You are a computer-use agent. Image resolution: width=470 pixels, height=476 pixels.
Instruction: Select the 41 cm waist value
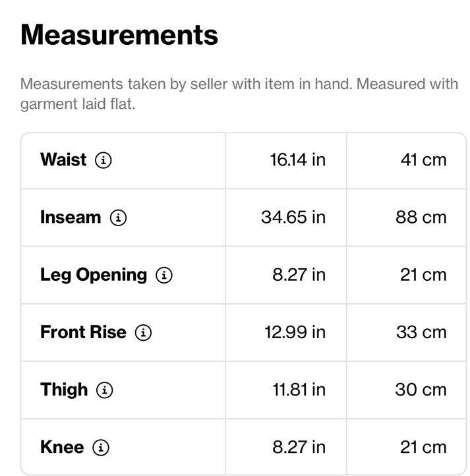click(424, 160)
